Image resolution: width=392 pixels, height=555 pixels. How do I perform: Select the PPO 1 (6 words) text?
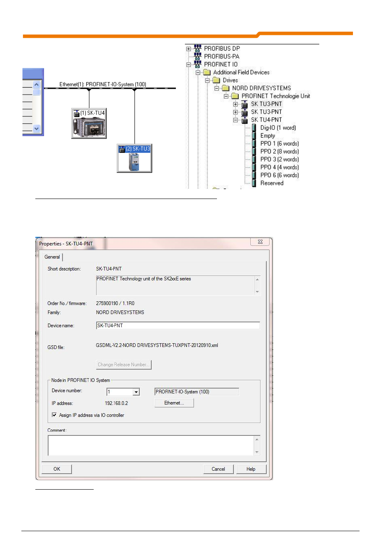tap(279, 143)
